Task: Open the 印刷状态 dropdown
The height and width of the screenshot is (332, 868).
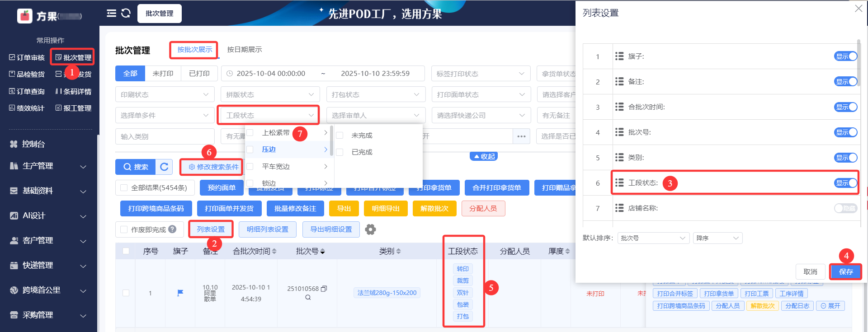Action: (165, 94)
